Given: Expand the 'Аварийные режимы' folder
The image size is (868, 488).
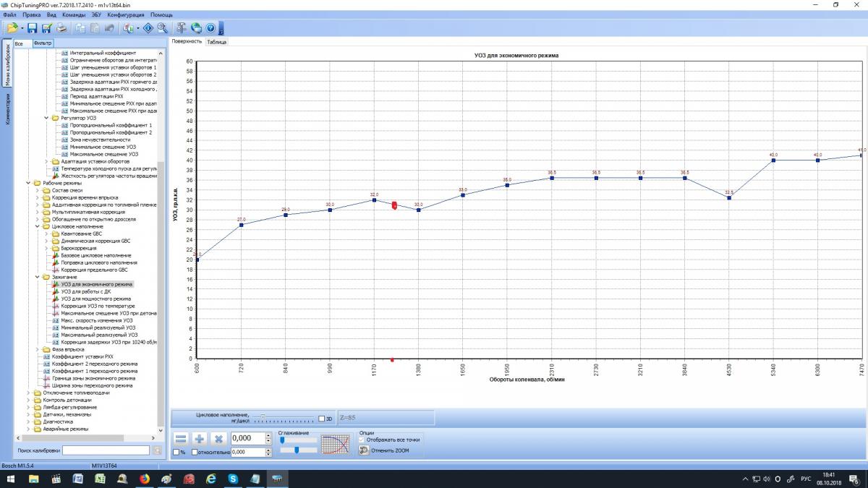Looking at the screenshot, I should (28, 429).
